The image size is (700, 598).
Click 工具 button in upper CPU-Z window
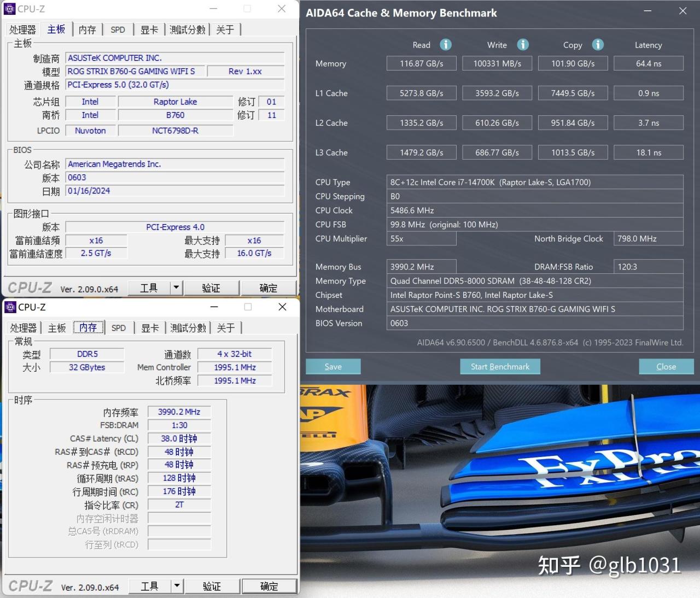pyautogui.click(x=149, y=288)
